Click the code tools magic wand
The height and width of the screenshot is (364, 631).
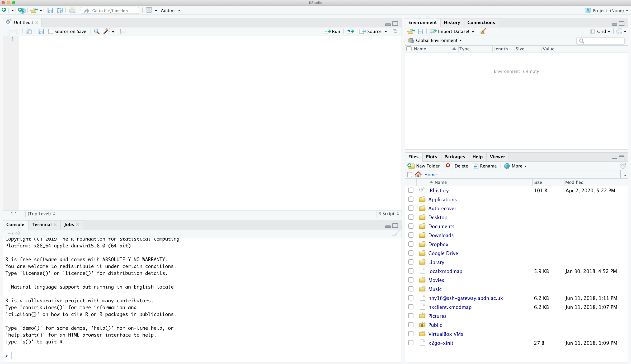tap(107, 31)
